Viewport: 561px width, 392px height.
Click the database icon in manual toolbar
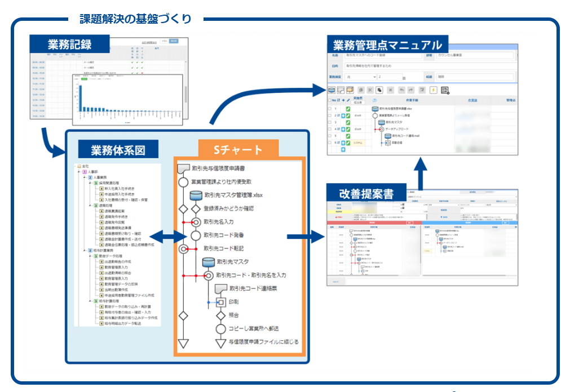[332, 90]
